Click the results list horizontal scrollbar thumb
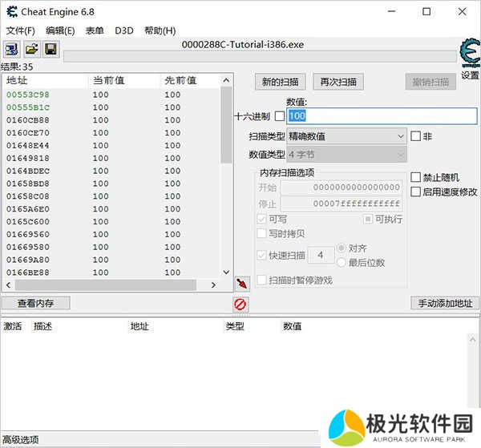 (106, 285)
